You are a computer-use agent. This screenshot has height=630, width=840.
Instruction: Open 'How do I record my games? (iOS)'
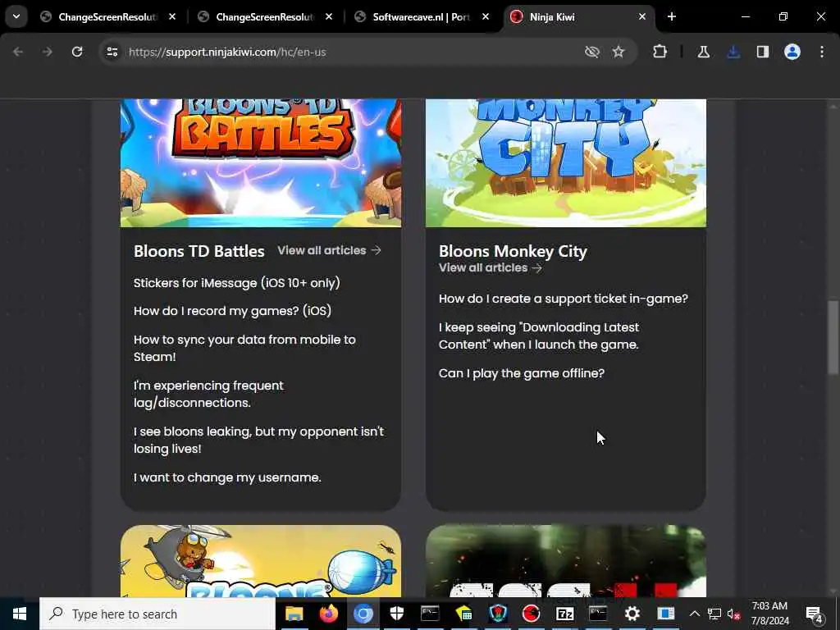click(232, 311)
